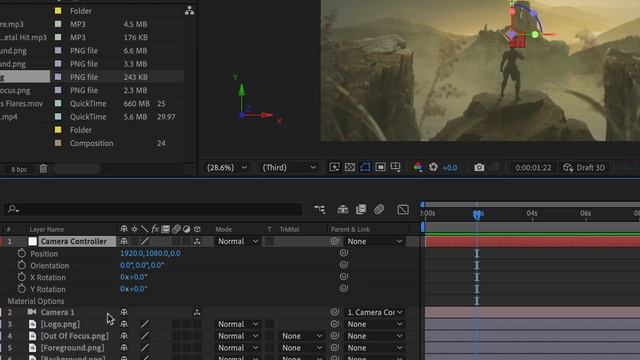Click the show channel color management icon
This screenshot has width=640, height=360.
418,167
